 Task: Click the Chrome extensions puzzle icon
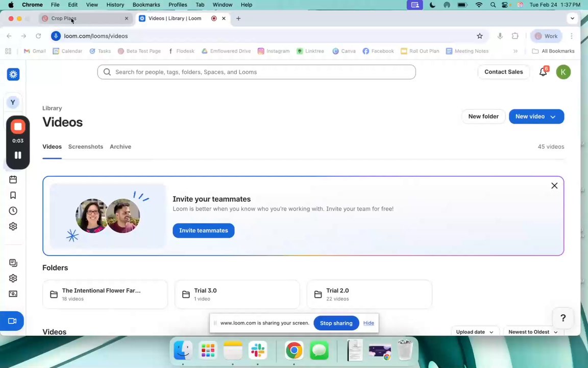click(515, 36)
